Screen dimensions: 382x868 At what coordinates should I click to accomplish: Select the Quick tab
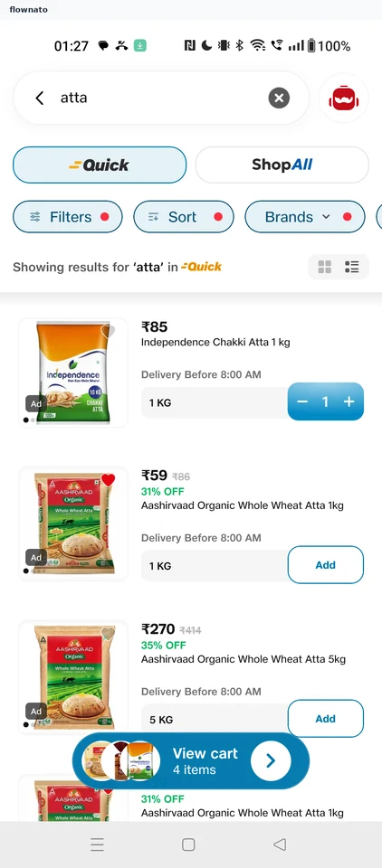(100, 165)
